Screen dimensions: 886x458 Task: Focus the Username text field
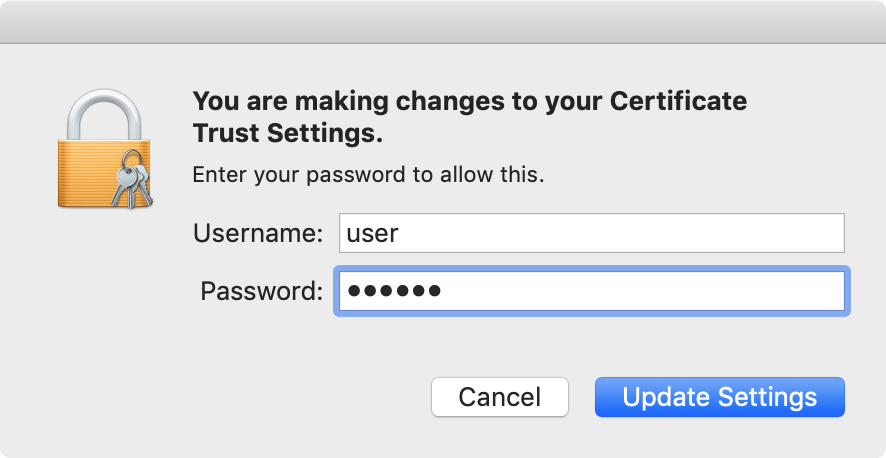[591, 233]
